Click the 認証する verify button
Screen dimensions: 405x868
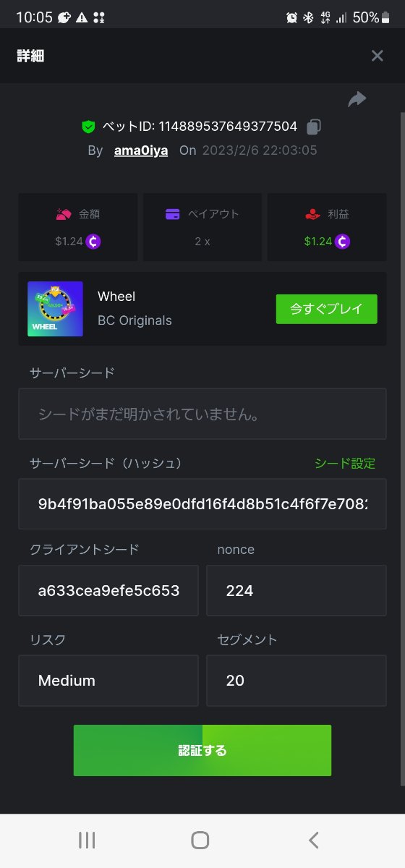(202, 751)
